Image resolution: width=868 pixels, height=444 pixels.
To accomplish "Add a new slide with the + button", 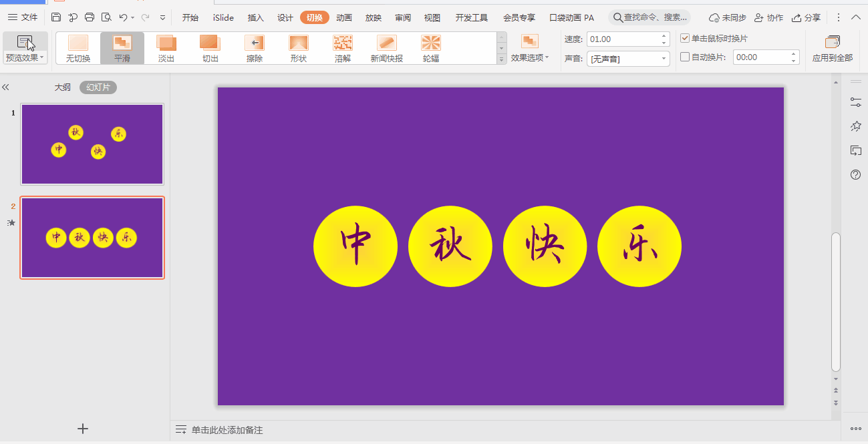I will click(x=82, y=429).
